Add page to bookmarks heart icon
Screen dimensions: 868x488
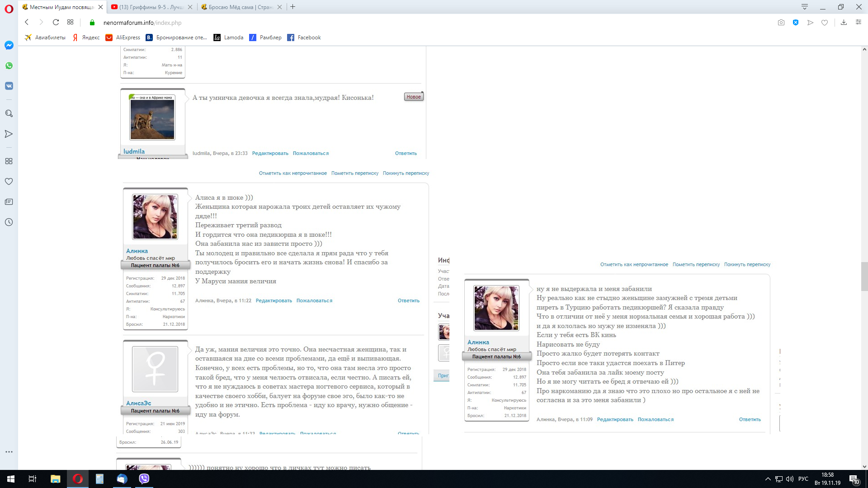pos(825,23)
